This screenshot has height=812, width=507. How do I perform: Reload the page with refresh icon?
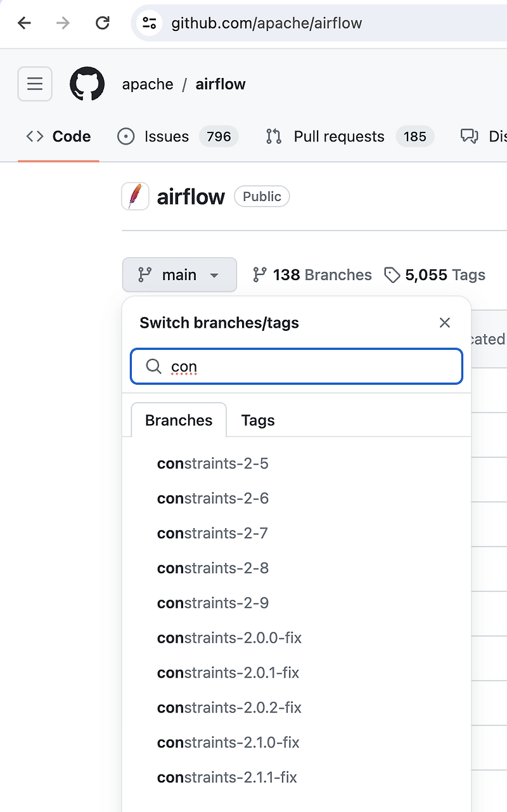point(102,23)
